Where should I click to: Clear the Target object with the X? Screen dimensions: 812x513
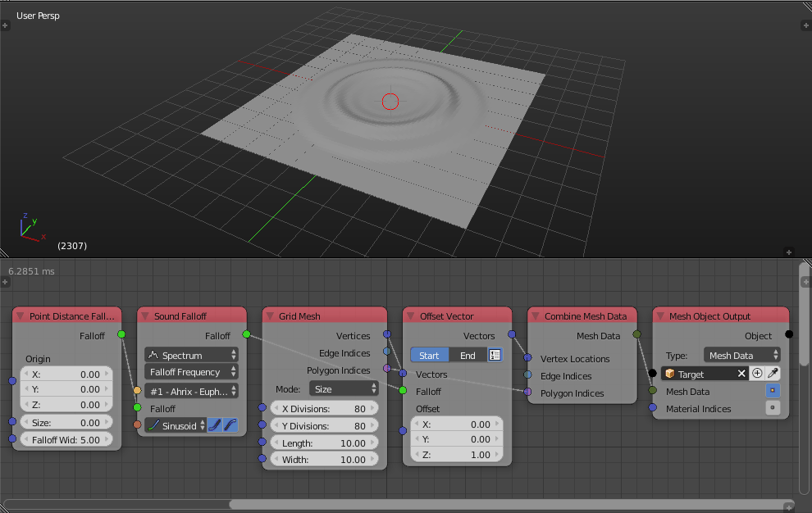coord(741,373)
